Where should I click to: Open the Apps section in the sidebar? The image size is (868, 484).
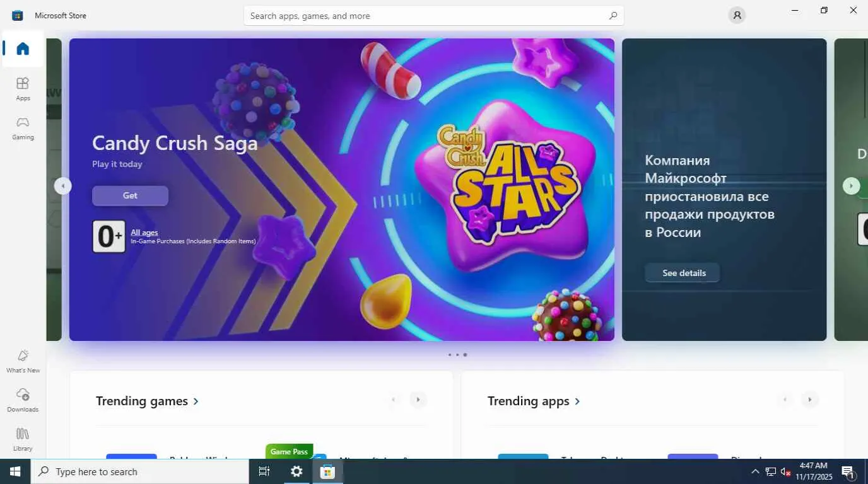point(23,89)
